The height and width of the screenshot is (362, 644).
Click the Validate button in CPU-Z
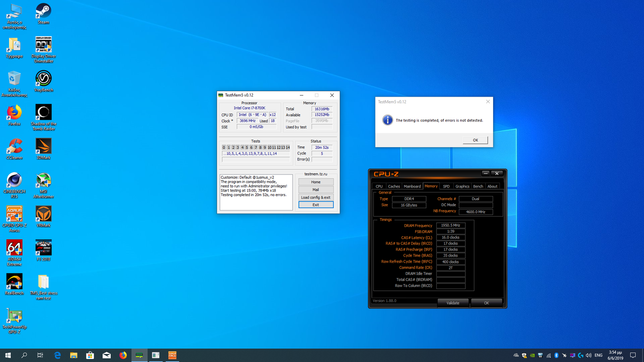(453, 303)
